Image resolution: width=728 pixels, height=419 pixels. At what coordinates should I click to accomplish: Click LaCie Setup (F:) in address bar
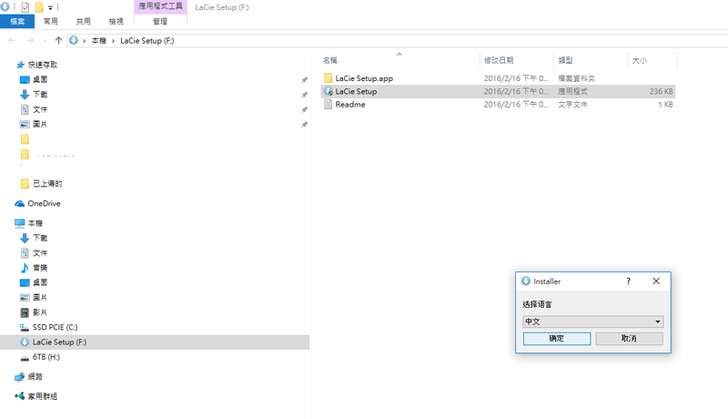pyautogui.click(x=147, y=41)
